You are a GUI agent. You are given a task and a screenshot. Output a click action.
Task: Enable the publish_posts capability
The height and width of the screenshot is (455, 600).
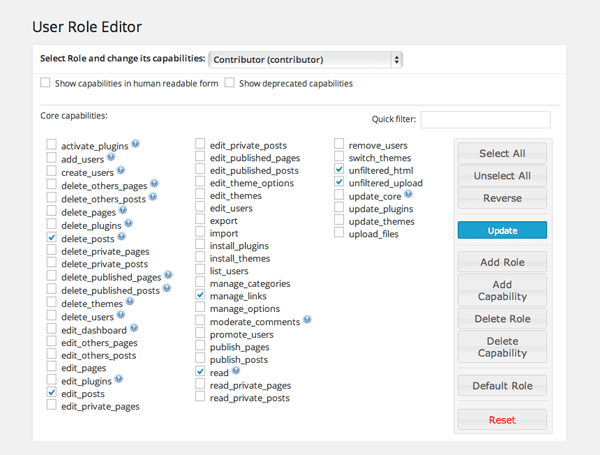point(200,358)
